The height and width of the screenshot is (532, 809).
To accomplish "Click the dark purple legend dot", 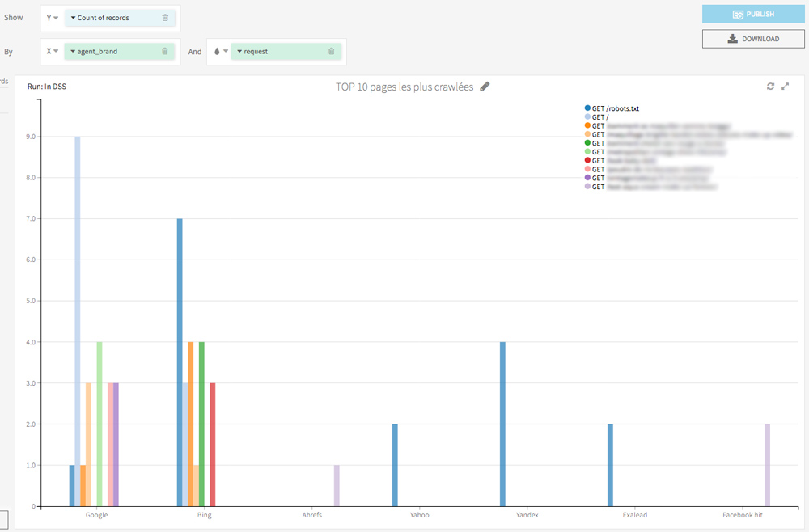I will pyautogui.click(x=587, y=178).
